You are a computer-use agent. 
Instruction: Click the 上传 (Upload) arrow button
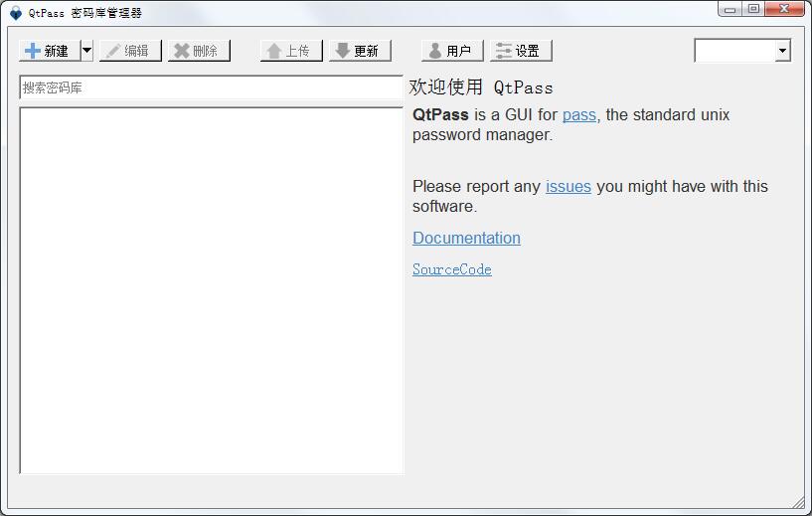click(291, 51)
